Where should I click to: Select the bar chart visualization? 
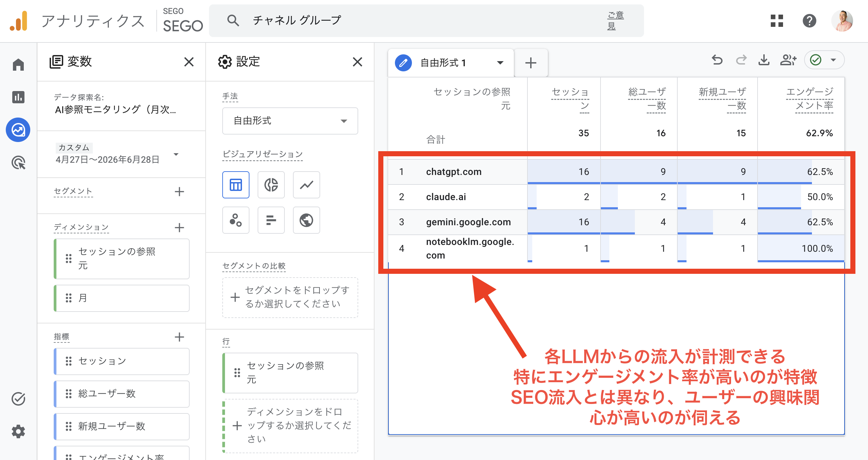click(x=271, y=220)
